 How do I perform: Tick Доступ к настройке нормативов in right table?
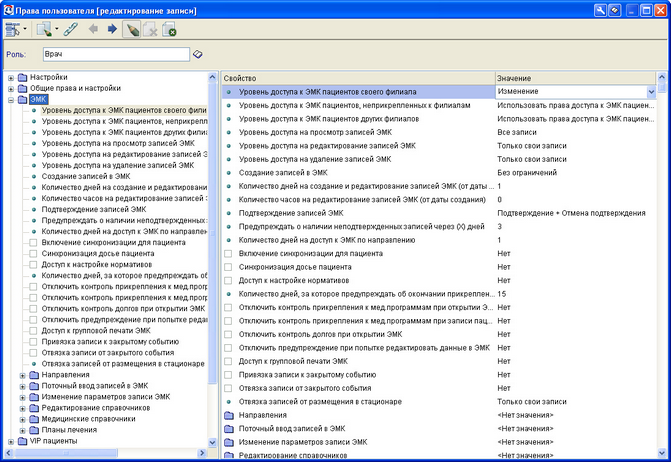[228, 281]
